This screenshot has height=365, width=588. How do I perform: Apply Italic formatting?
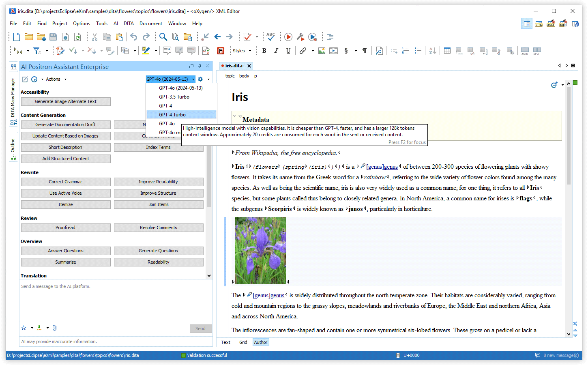276,51
